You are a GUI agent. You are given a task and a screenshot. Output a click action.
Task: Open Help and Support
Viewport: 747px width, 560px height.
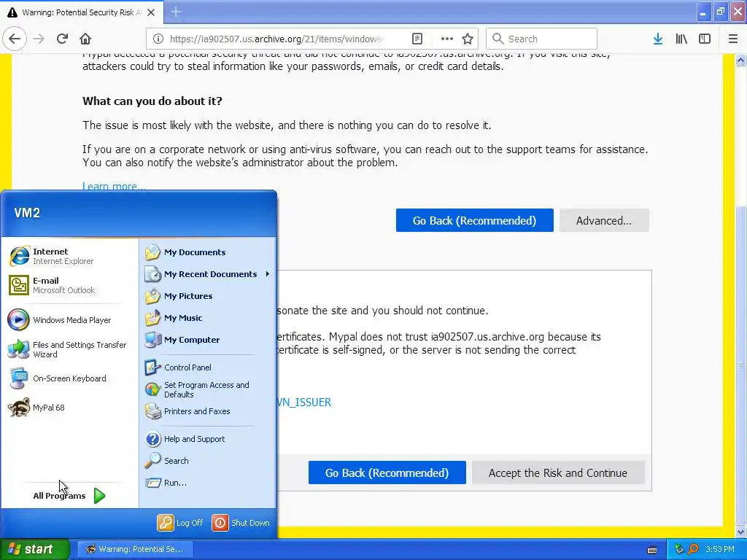208,439
